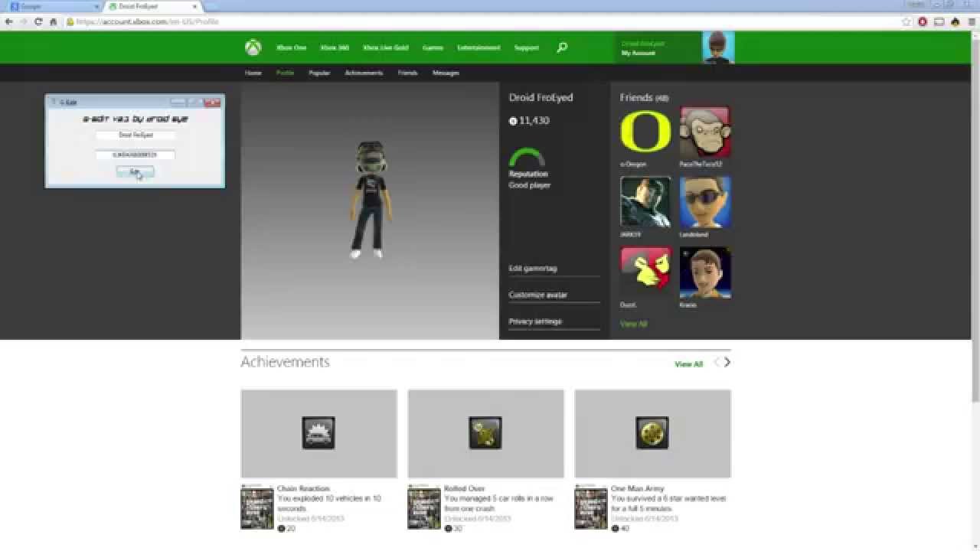Viewport: 980px width, 551px height.
Task: Click View All under Friends
Action: coord(633,324)
